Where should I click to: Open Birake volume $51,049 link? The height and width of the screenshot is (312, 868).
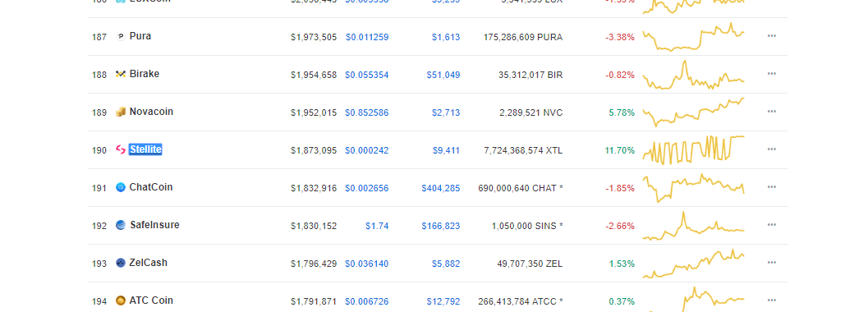(443, 75)
